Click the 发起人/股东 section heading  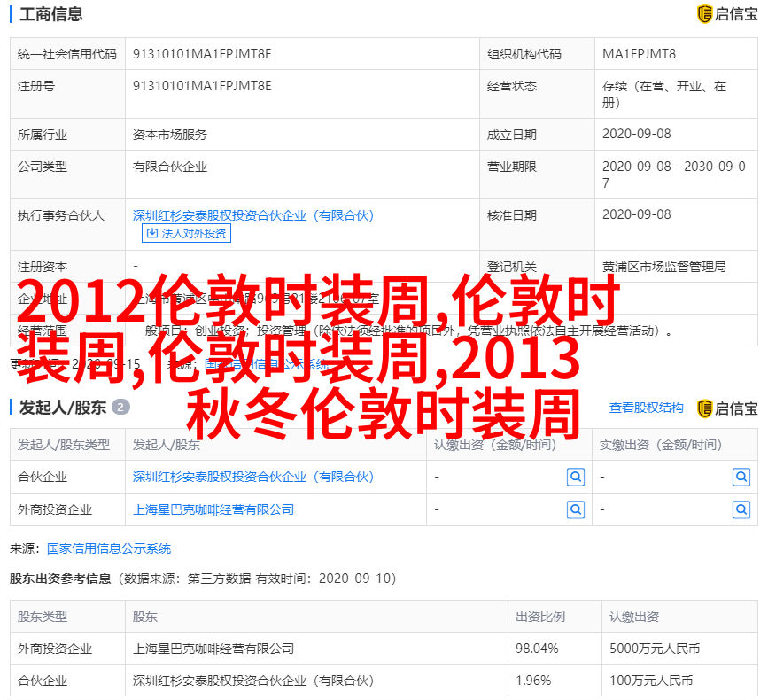click(63, 408)
